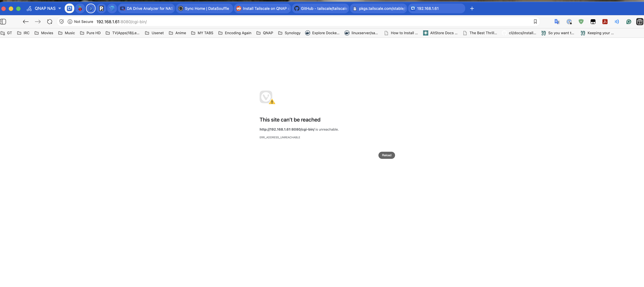Screen dimensions: 644x287
Task: Open the Encoding Again bookmark folder
Action: (x=235, y=33)
